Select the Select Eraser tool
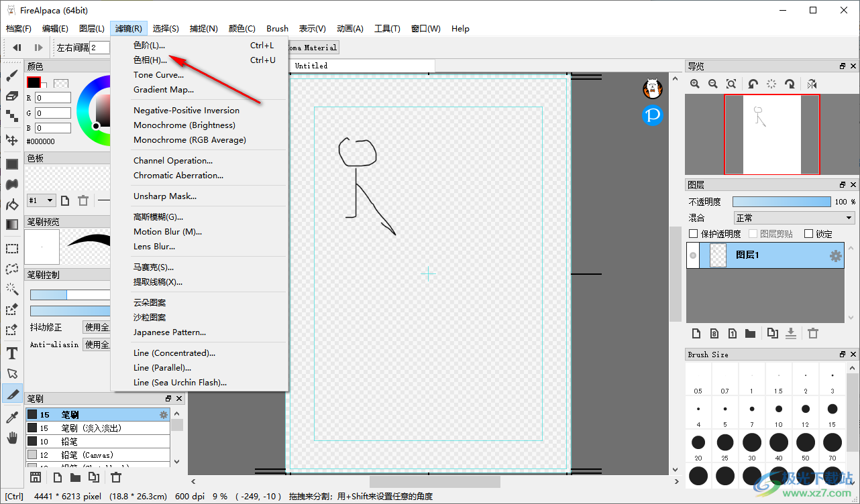Viewport: 860px width, 504px height. [x=12, y=329]
